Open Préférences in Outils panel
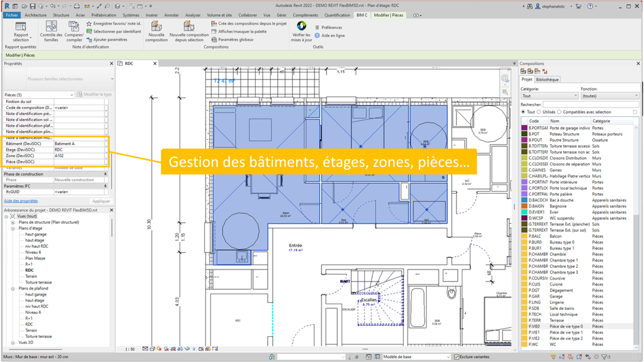The height and width of the screenshot is (362, 644). click(328, 27)
